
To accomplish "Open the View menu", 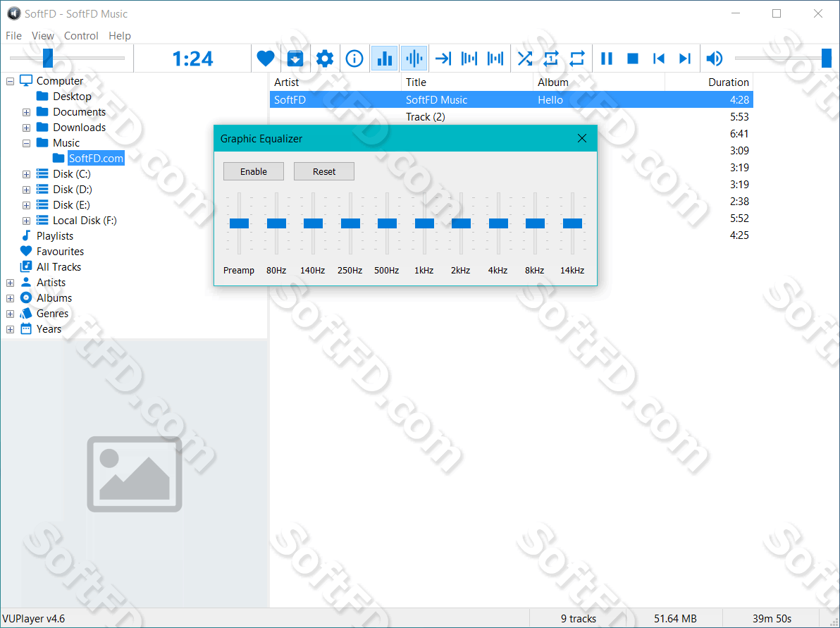I will 43,35.
